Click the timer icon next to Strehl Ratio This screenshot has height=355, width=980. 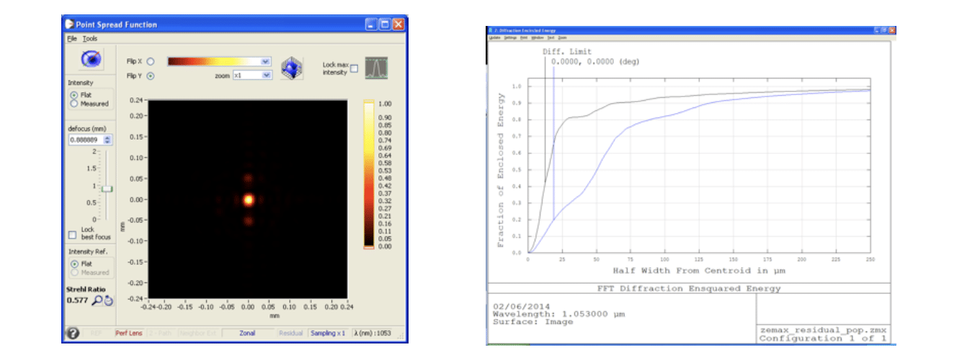[x=107, y=300]
